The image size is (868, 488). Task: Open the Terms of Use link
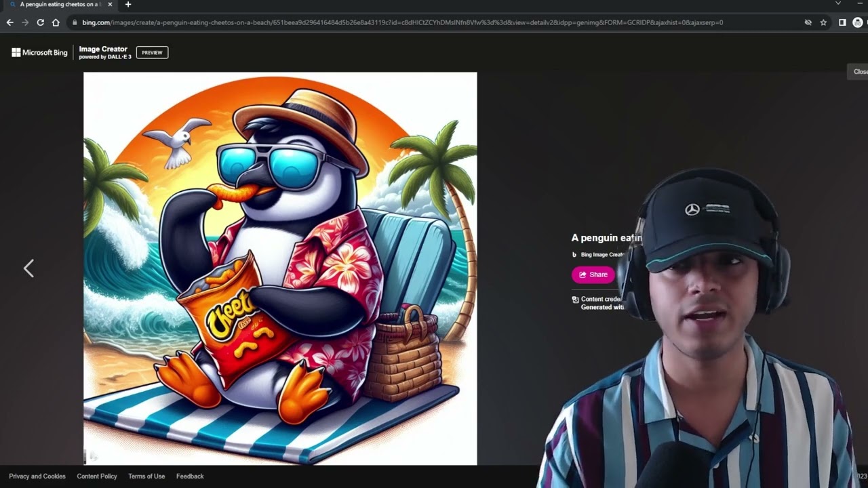pyautogui.click(x=146, y=476)
